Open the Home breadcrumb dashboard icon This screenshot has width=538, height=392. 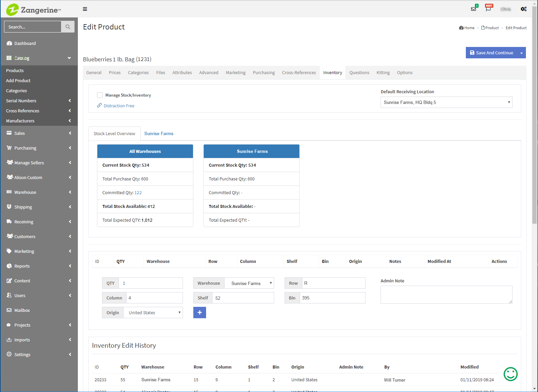tap(461, 28)
